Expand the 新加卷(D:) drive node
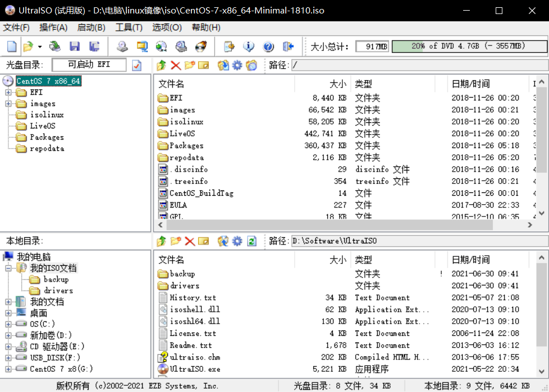The height and width of the screenshot is (392, 549). click(x=8, y=335)
